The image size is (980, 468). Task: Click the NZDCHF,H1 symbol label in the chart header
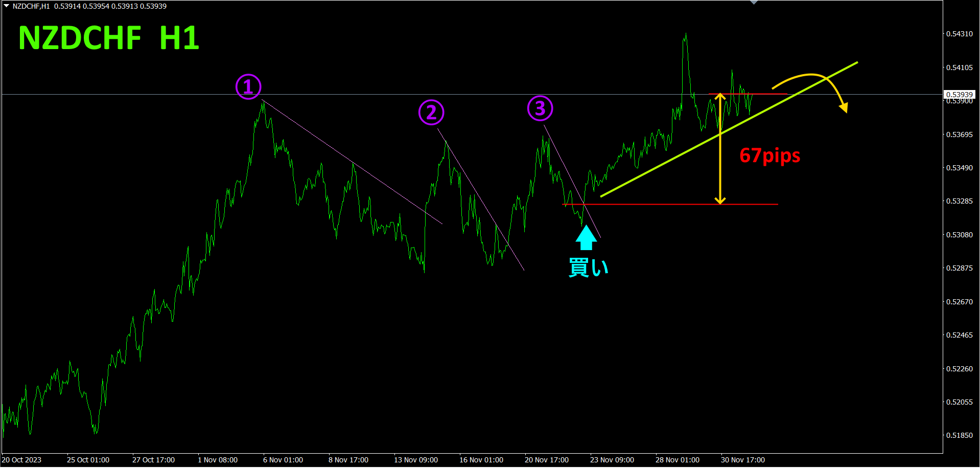[31, 6]
